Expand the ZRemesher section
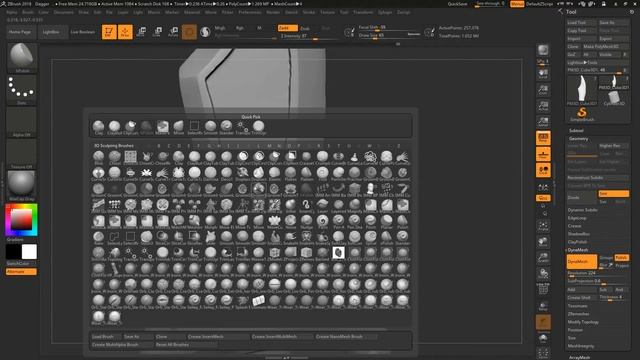The image size is (640, 360). coord(578,314)
